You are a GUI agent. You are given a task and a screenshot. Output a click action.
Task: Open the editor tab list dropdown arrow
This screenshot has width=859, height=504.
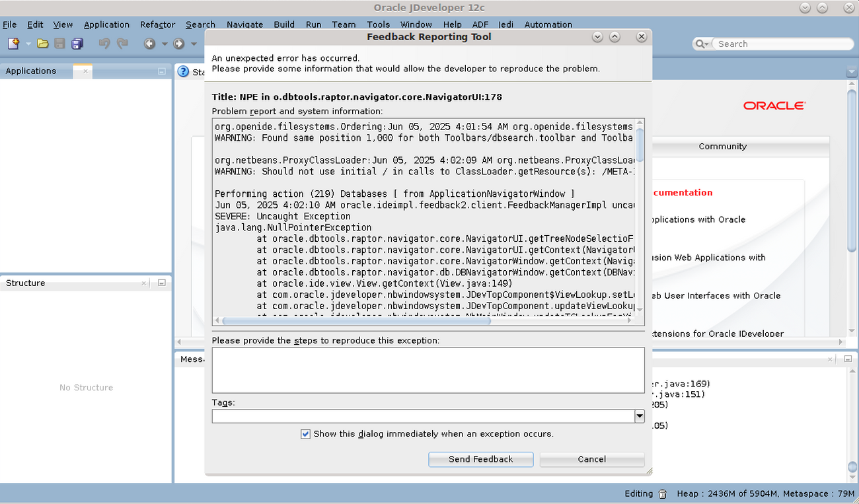(851, 71)
